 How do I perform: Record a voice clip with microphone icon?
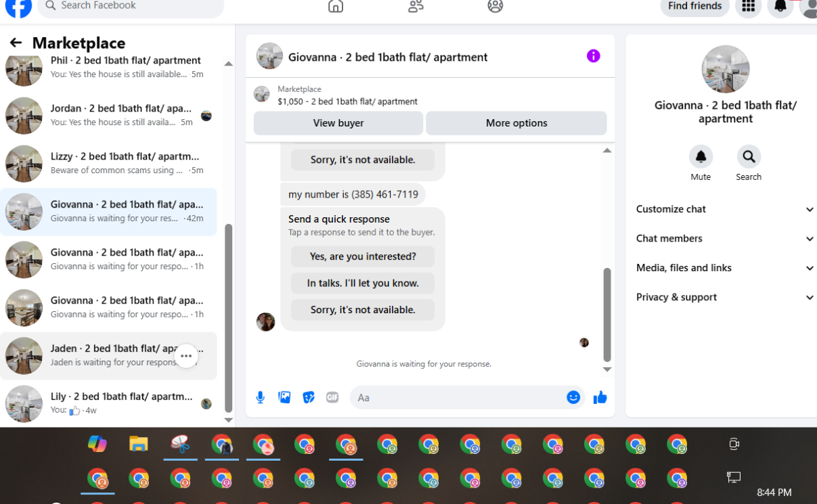click(261, 398)
